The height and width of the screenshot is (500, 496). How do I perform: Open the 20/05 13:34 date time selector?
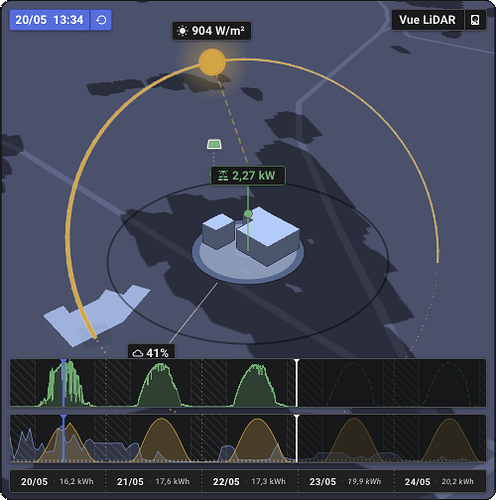click(x=49, y=20)
